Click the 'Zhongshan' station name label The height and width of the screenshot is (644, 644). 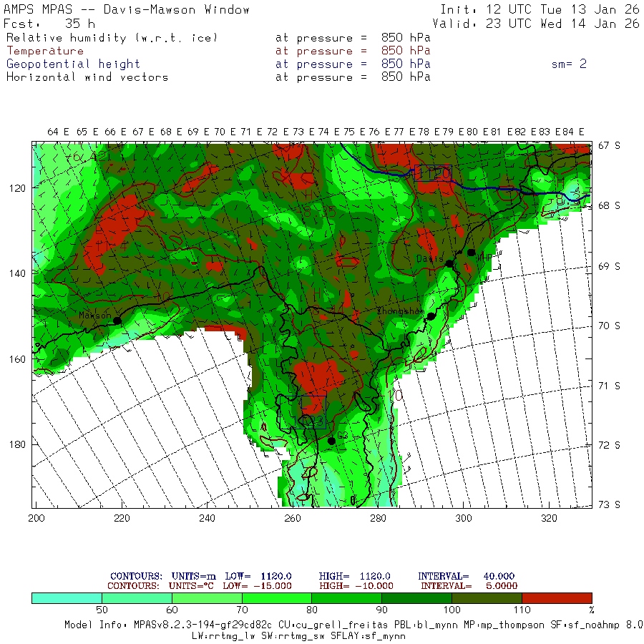(401, 311)
